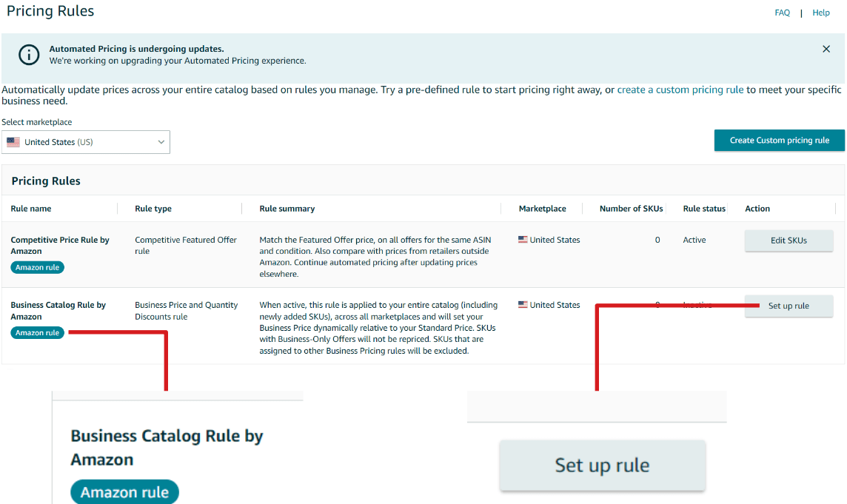
Task: Click the US flag in the marketplace selector
Action: (x=13, y=141)
